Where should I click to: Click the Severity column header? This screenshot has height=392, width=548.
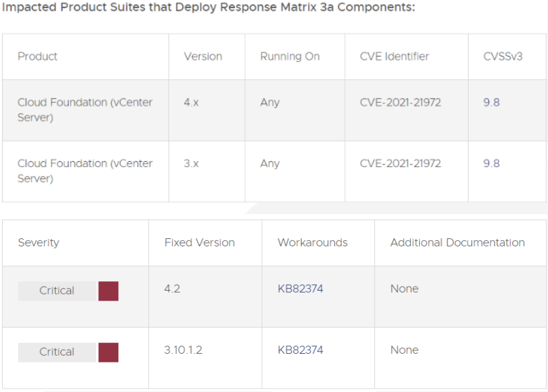(38, 242)
